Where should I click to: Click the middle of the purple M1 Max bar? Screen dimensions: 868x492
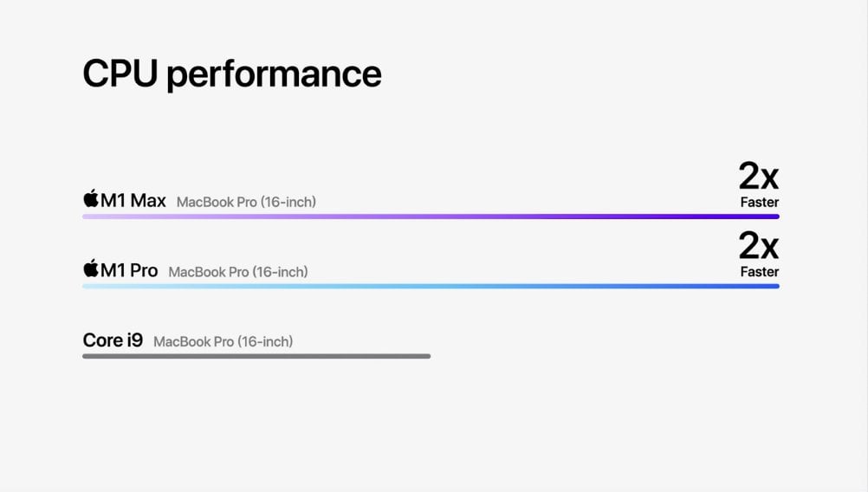(431, 217)
